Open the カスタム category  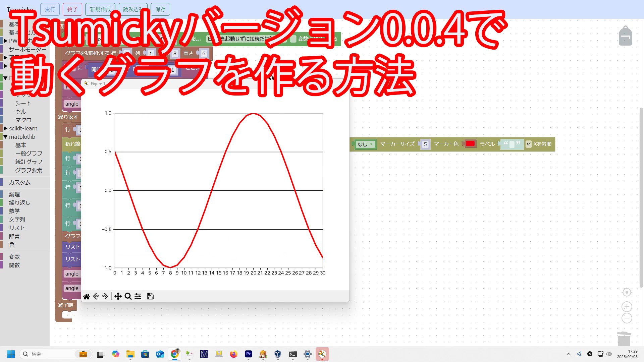tap(20, 182)
